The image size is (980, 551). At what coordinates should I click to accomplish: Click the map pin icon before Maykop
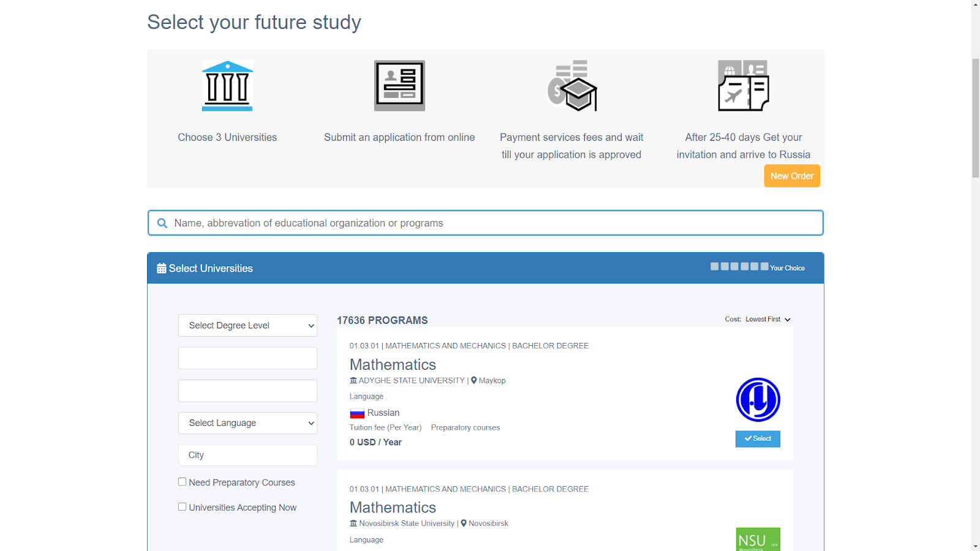click(474, 381)
